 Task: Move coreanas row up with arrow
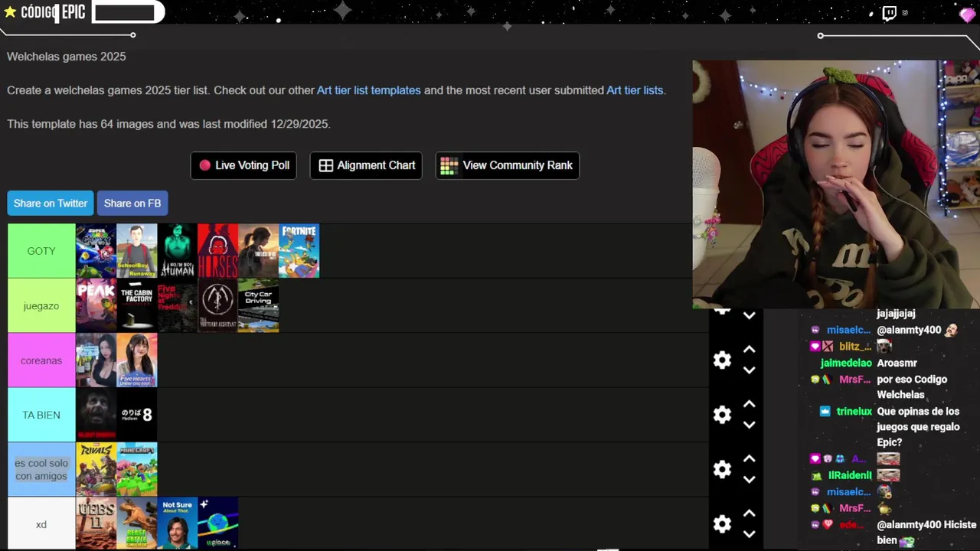point(750,349)
